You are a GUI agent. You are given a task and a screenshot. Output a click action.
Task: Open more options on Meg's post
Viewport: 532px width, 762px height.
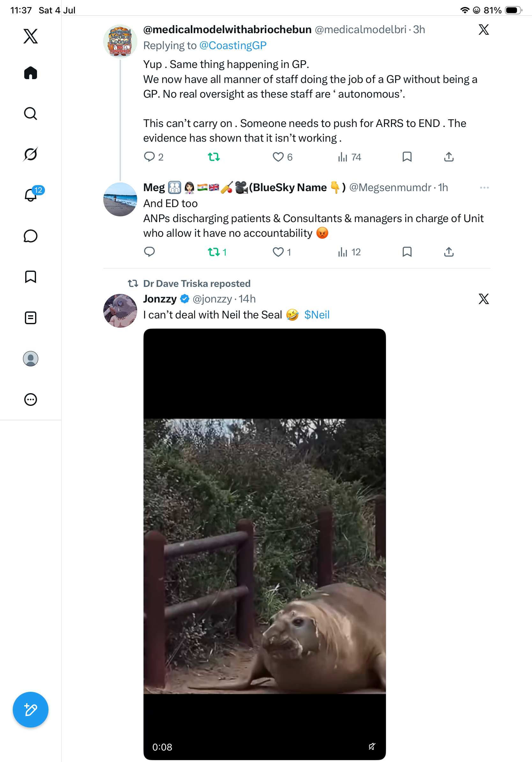484,188
